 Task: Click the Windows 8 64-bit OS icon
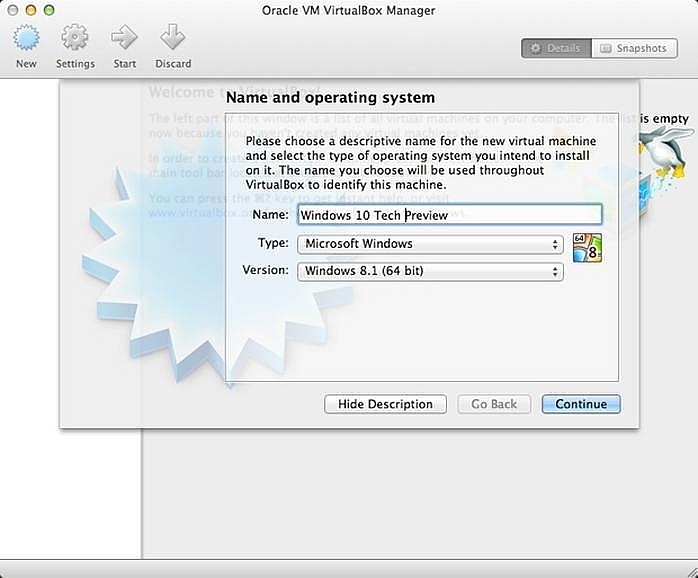pos(587,248)
